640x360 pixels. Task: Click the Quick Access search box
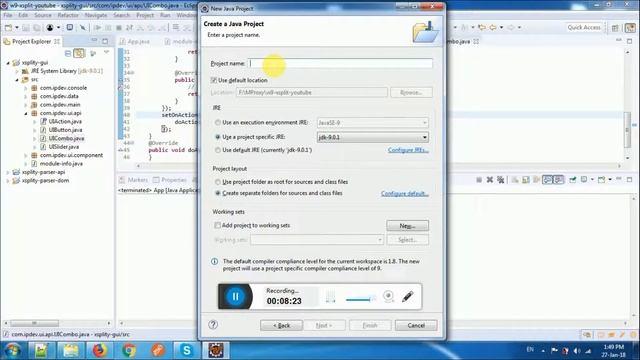pyautogui.click(x=584, y=27)
